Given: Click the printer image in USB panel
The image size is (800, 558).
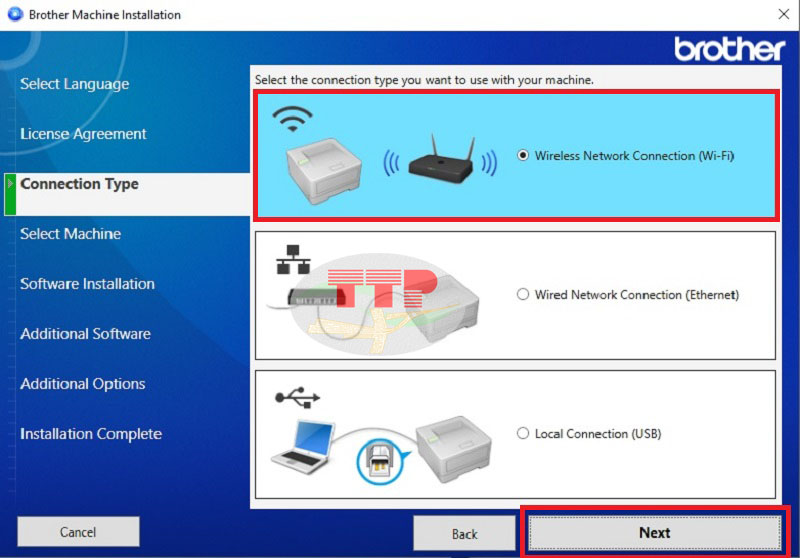Looking at the screenshot, I should point(454,448).
